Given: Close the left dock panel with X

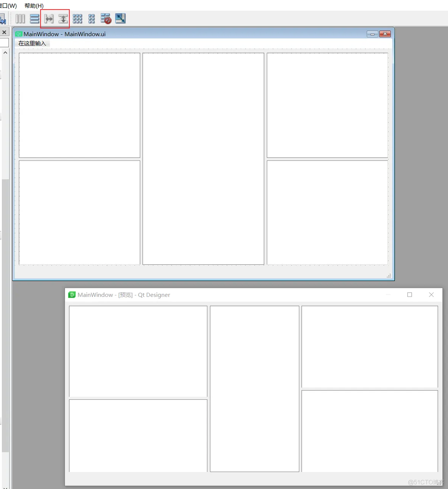Looking at the screenshot, I should pyautogui.click(x=4, y=33).
